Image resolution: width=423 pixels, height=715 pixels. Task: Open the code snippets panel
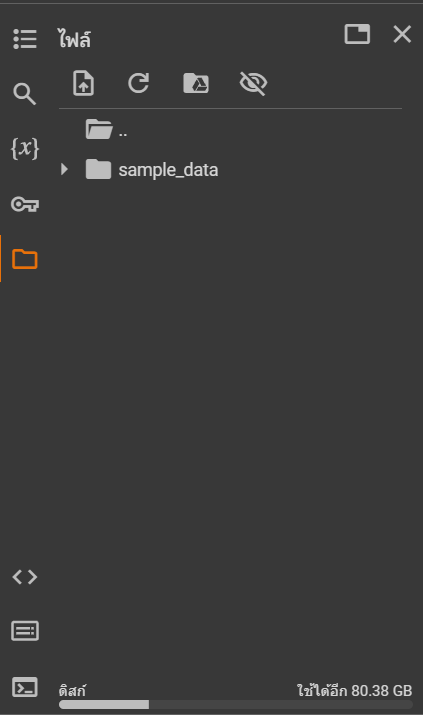(25, 577)
